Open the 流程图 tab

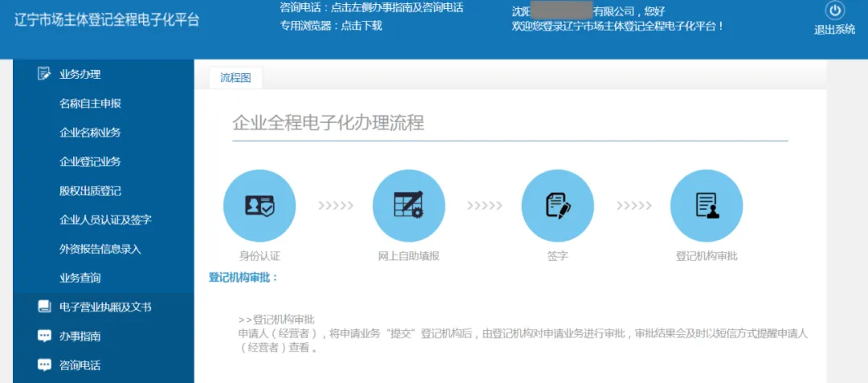click(x=235, y=78)
